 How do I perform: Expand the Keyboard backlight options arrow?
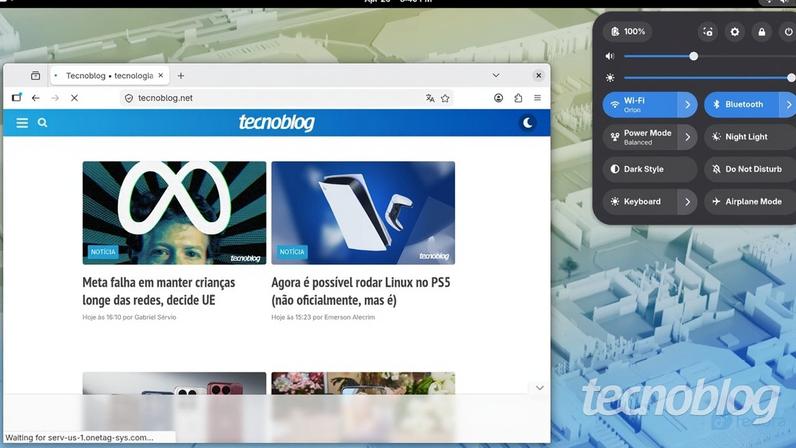pos(688,202)
